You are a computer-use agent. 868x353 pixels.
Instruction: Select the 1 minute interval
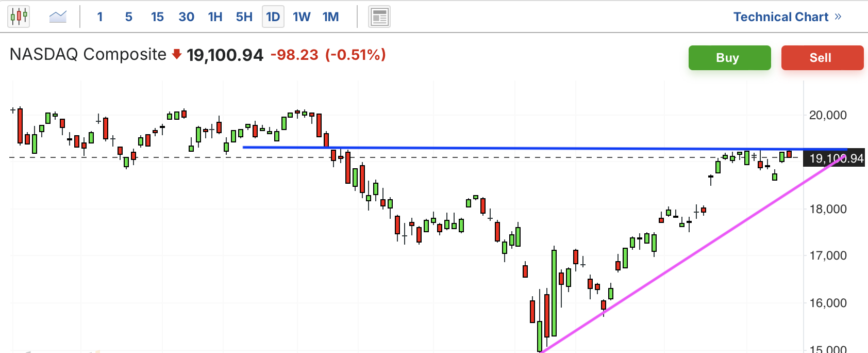click(100, 17)
